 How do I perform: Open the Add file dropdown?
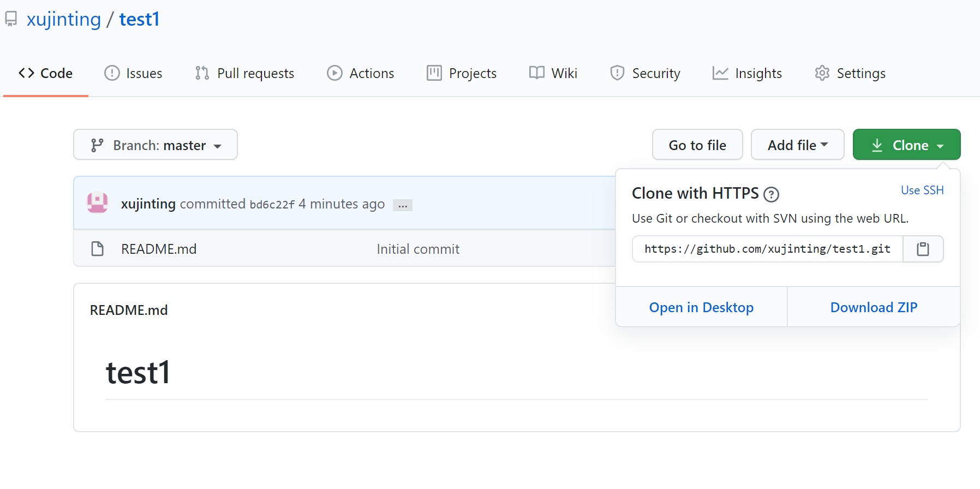tap(797, 145)
